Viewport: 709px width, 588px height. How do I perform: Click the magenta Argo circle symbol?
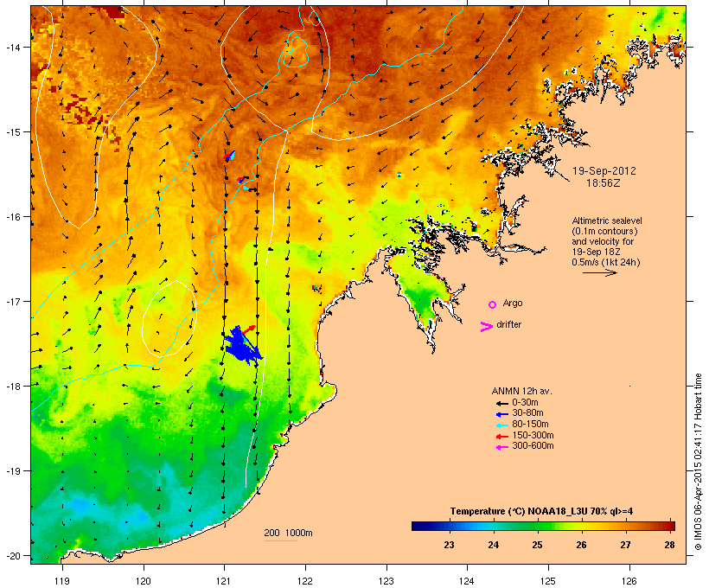tap(493, 304)
